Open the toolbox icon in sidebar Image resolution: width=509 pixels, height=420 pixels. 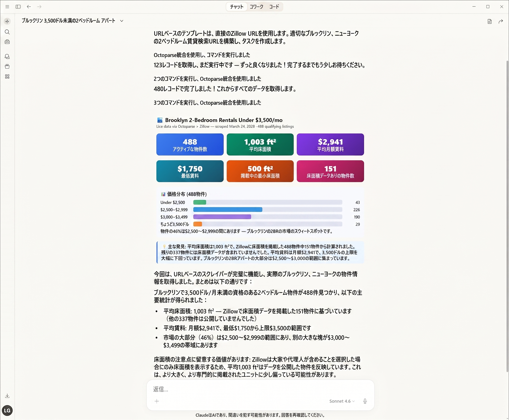(x=7, y=42)
